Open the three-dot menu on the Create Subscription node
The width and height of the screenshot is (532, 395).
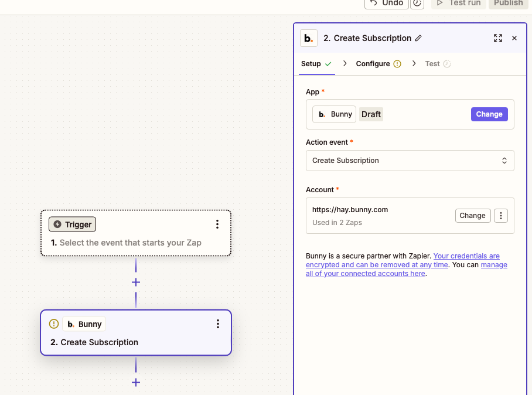coord(217,324)
